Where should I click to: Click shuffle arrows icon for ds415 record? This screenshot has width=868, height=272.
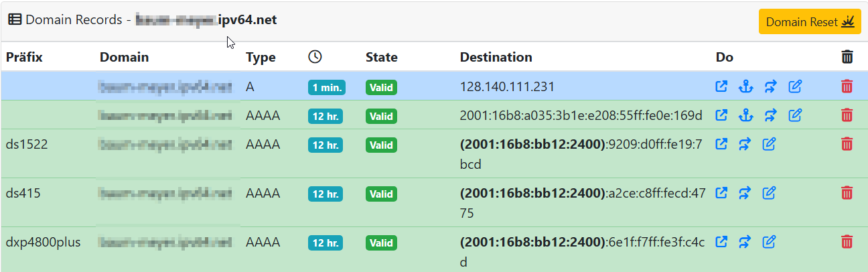pyautogui.click(x=745, y=193)
